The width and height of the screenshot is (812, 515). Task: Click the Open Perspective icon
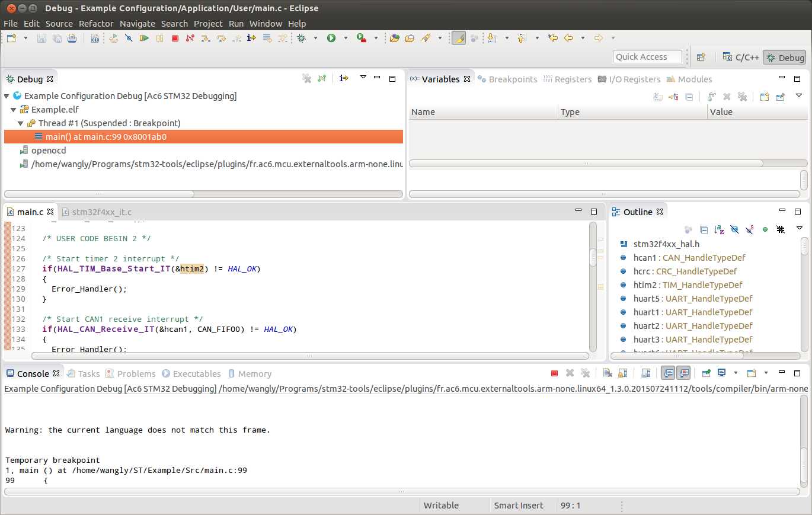pos(701,57)
